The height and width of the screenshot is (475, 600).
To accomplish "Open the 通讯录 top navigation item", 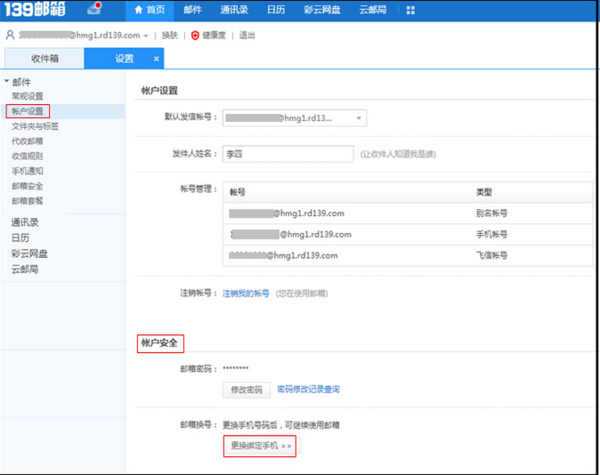I will point(234,10).
